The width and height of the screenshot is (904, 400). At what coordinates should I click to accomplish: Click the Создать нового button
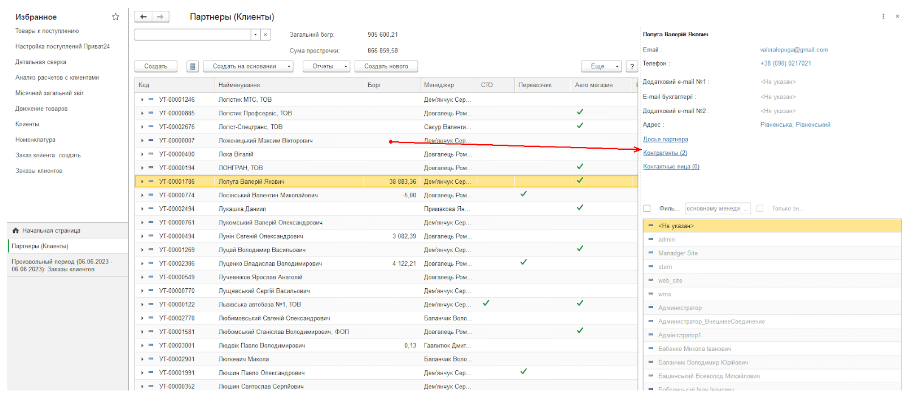pos(387,66)
